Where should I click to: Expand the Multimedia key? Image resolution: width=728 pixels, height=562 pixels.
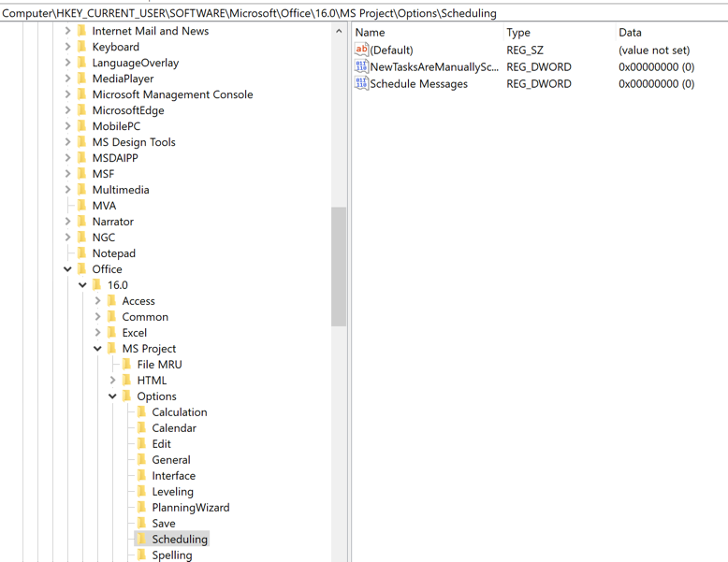(x=67, y=189)
